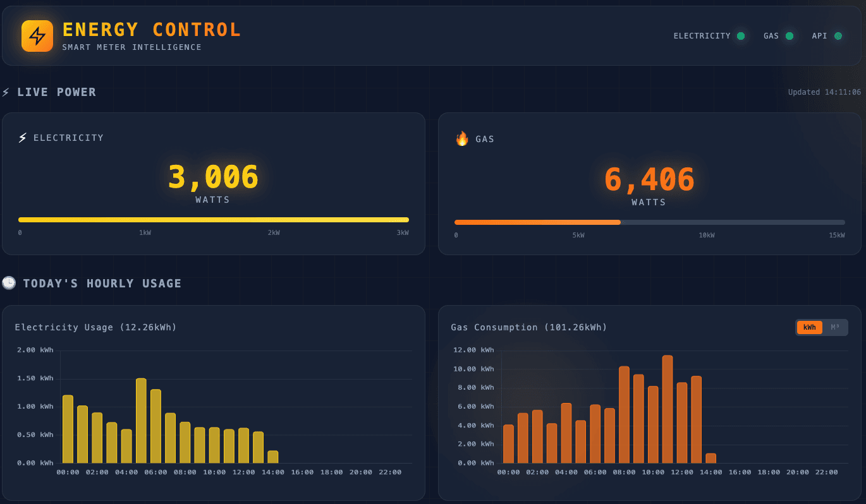The image size is (866, 504).
Task: Click the 08:00 gas consumption bar
Action: click(624, 414)
